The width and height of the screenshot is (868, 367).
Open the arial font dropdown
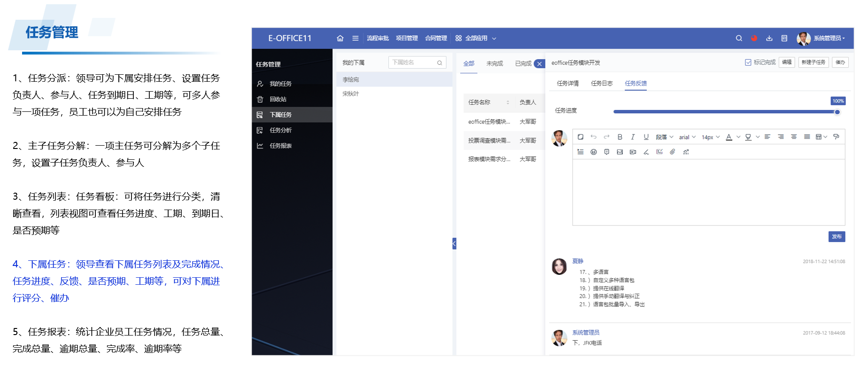point(687,137)
